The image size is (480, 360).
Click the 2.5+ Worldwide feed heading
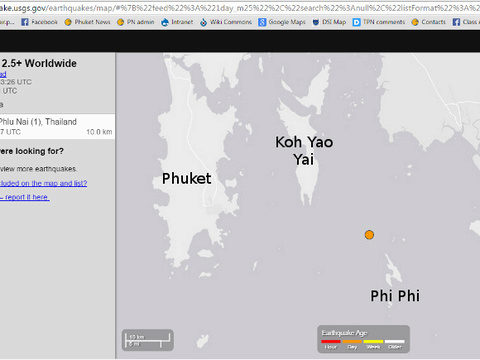pos(39,63)
